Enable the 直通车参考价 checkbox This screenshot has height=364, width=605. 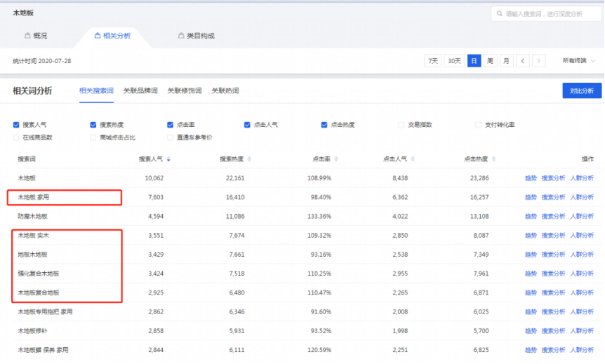(170, 137)
